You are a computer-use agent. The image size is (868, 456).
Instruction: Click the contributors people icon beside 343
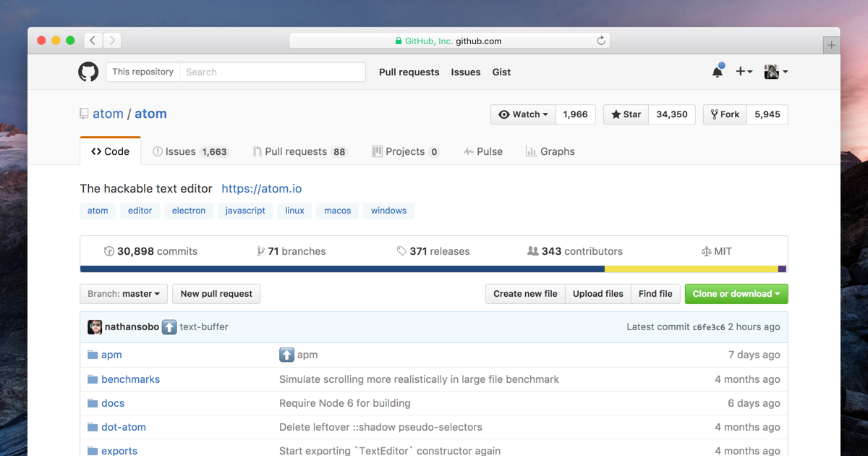tap(534, 250)
